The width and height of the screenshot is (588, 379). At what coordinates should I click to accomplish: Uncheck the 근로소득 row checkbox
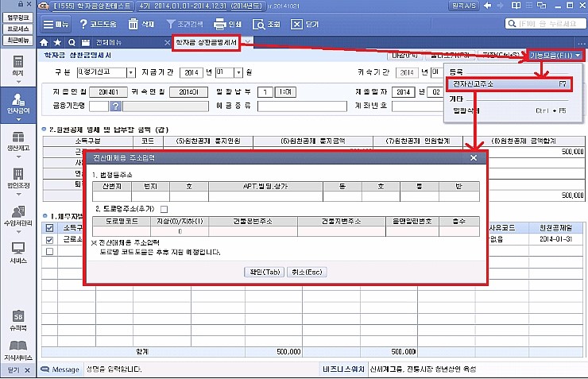(x=49, y=239)
